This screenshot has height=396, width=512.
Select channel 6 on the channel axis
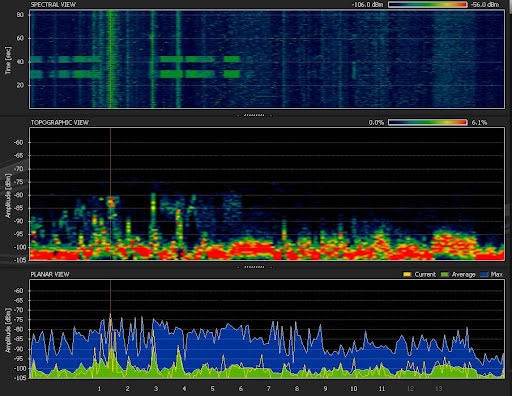click(x=241, y=388)
